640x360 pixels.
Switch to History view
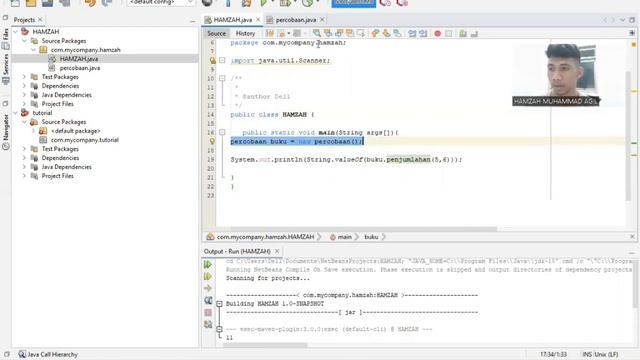click(245, 33)
